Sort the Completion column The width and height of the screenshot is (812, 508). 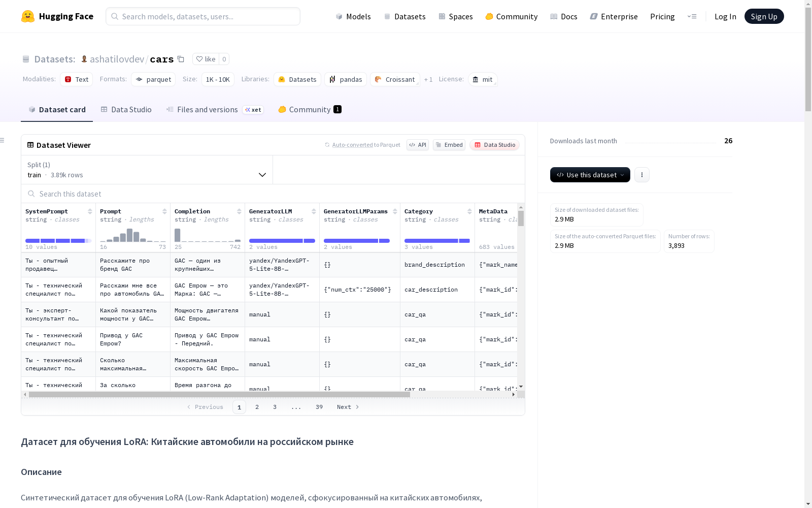[239, 211]
